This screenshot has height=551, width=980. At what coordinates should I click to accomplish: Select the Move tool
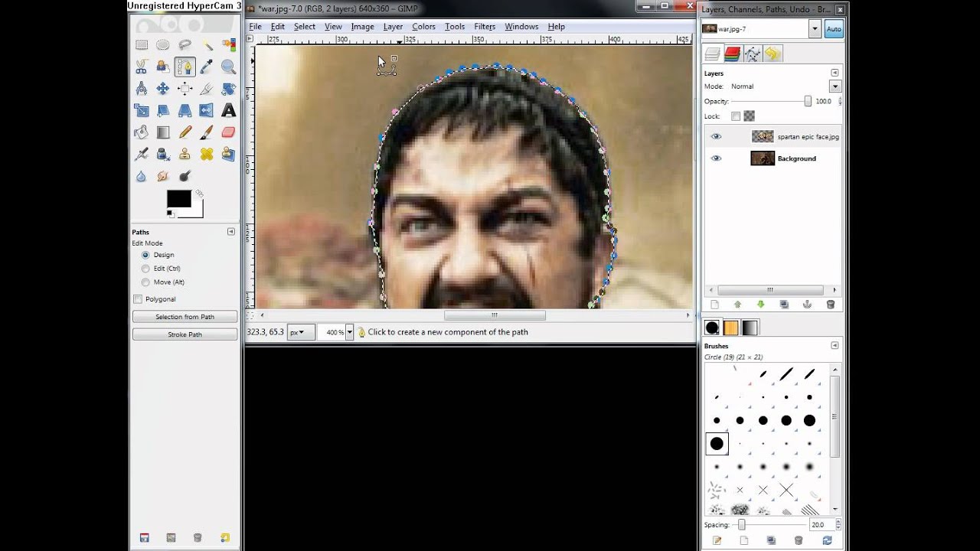[163, 89]
